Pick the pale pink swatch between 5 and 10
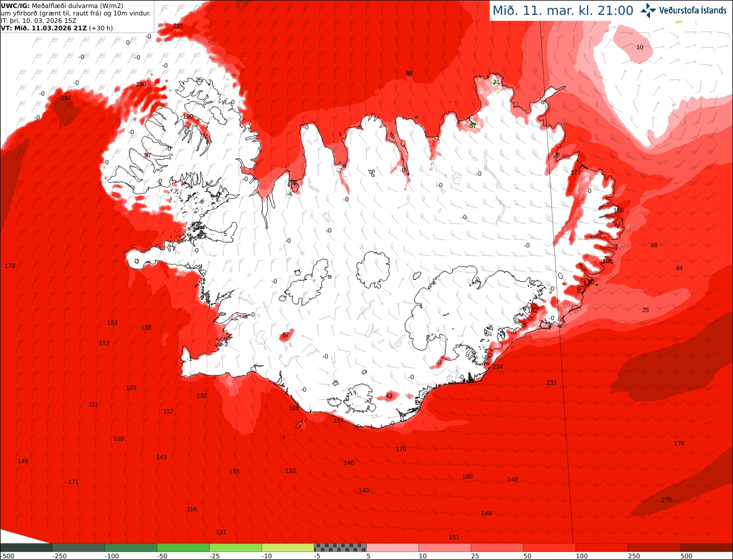This screenshot has width=733, height=560. point(393,547)
